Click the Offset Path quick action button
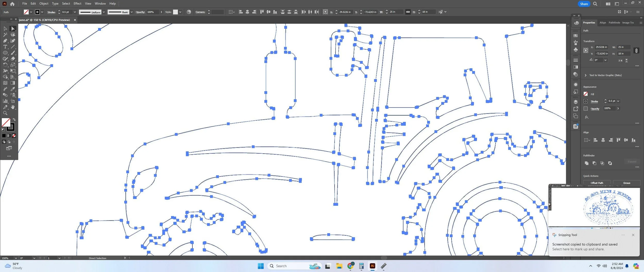The width and height of the screenshot is (644, 272). pos(597,183)
